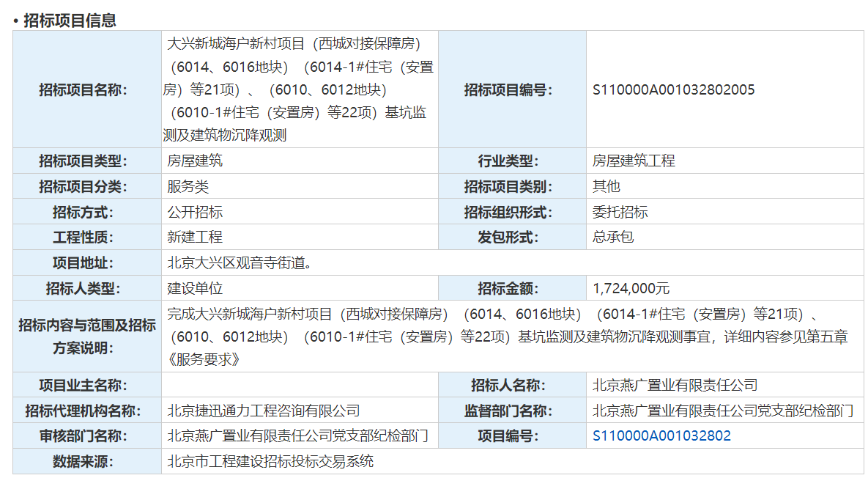Open project number link S110000A001032802
Screen dimensions: 868x478
(661, 436)
